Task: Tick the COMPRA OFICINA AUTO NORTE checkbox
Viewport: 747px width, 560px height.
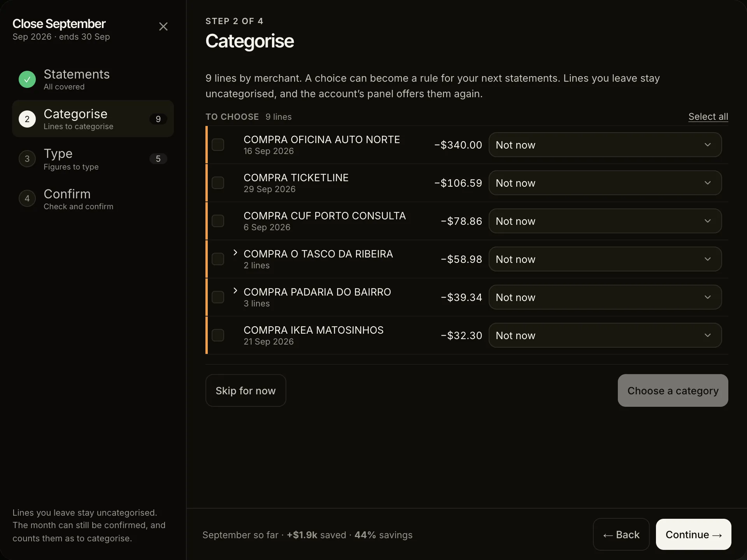Action: (x=218, y=145)
